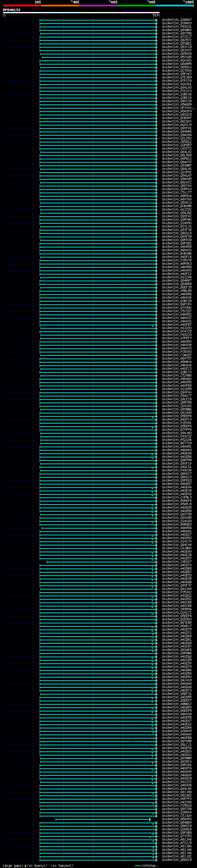The height and width of the screenshot is (868, 197).
Task: Click the cyan alignment bar for UniRef100_Q38HU3
Action: (98, 23)
